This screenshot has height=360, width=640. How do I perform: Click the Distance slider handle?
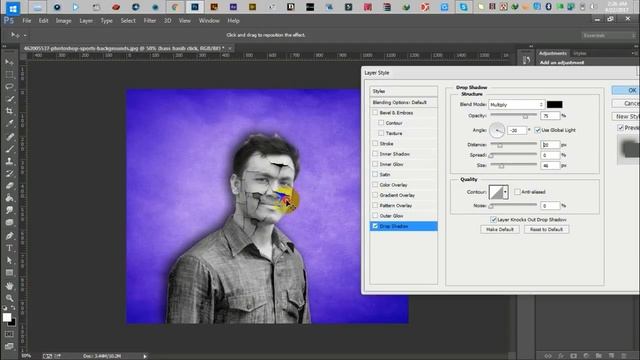(500, 145)
